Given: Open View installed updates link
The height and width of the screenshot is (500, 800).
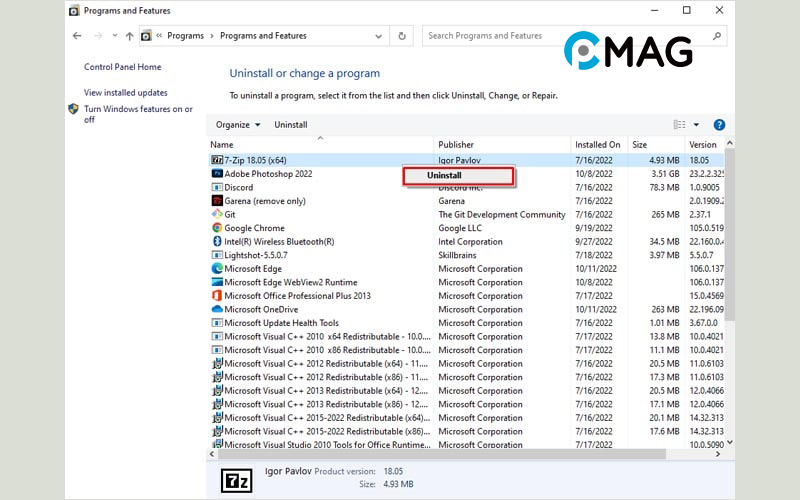Looking at the screenshot, I should 126,92.
